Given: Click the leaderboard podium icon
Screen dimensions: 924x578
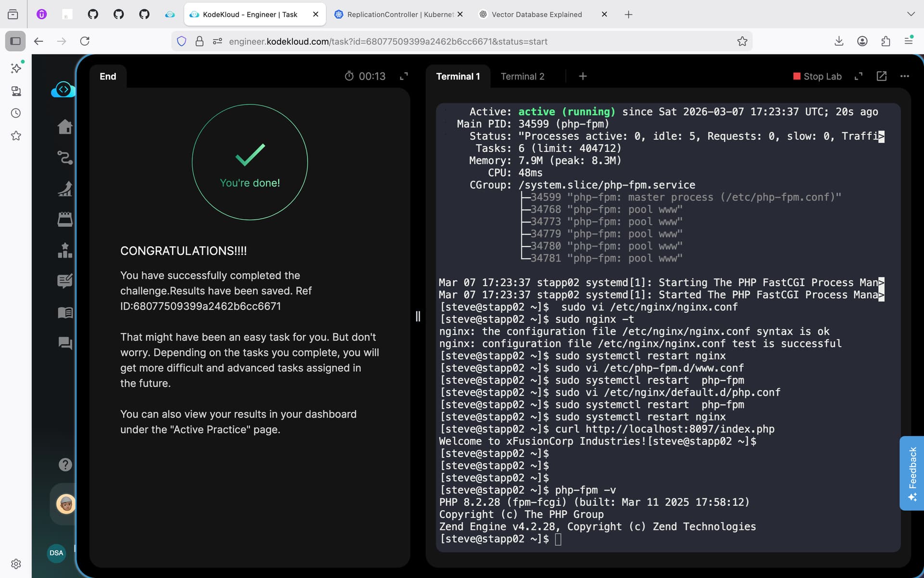Looking at the screenshot, I should [65, 250].
